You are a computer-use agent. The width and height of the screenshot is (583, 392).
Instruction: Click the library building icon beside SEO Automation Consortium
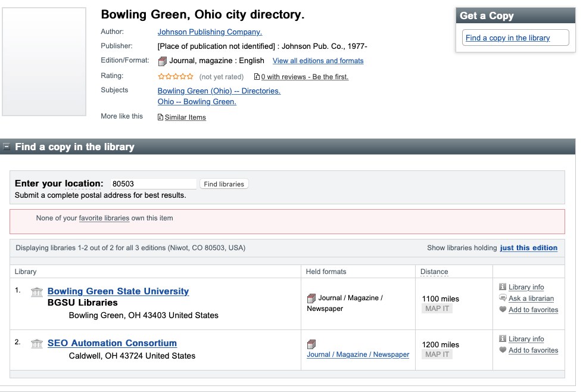(x=37, y=344)
